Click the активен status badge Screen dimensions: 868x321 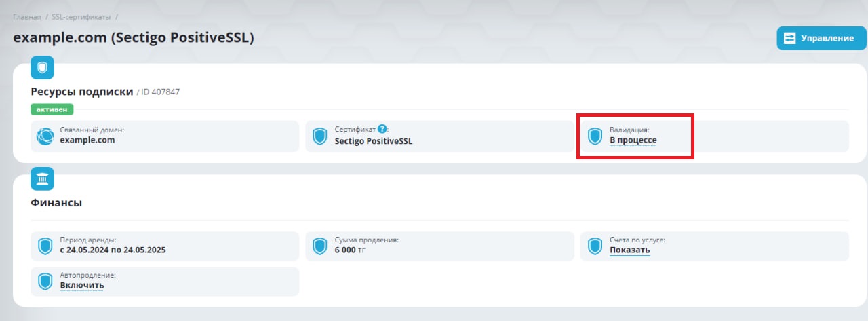[52, 109]
